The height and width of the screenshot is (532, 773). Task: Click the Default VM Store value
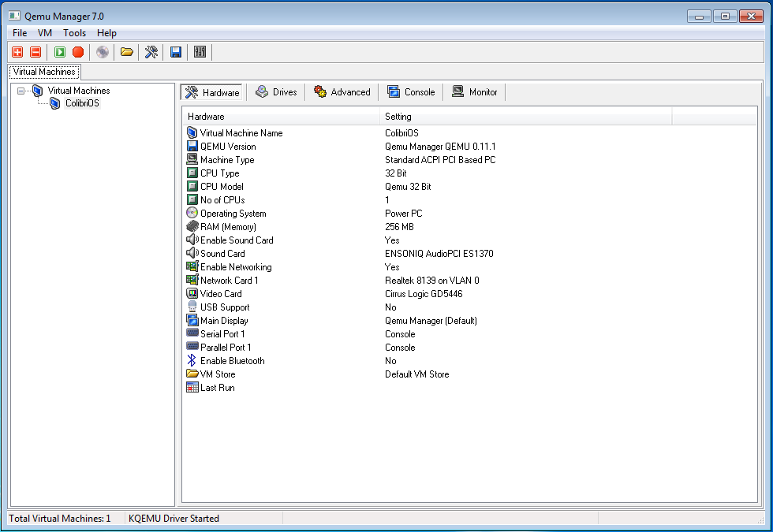(x=417, y=374)
